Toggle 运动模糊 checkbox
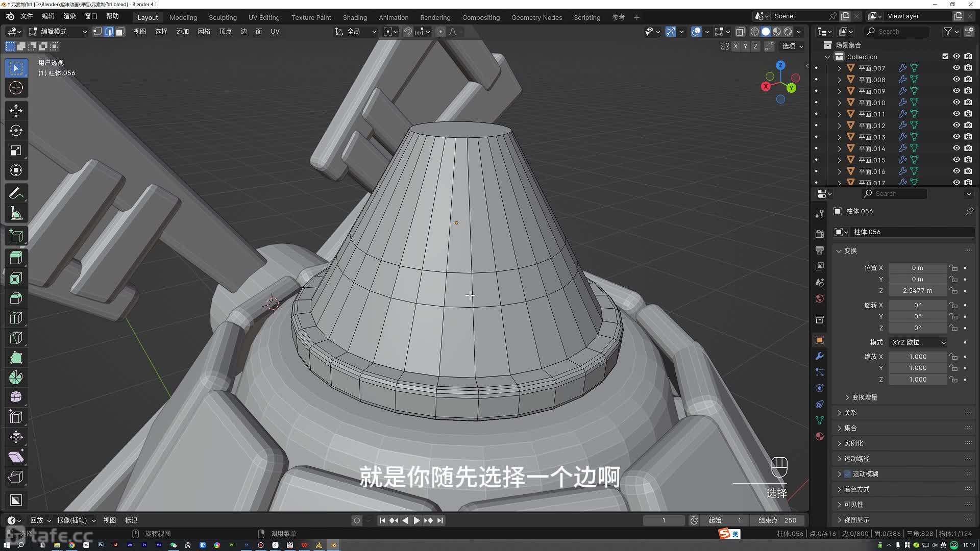The image size is (980, 551). point(847,474)
